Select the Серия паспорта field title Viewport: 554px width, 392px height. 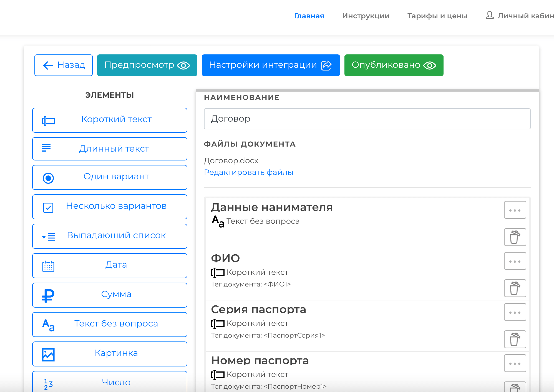click(x=258, y=310)
